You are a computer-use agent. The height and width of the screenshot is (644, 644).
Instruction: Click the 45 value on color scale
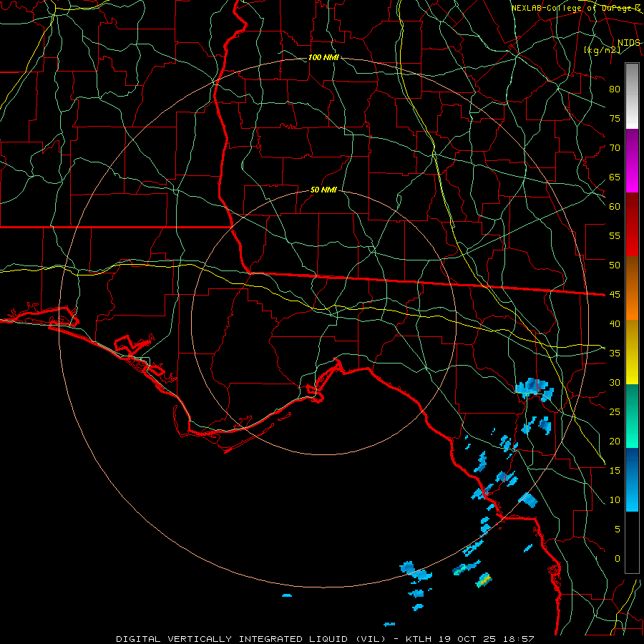pos(615,295)
